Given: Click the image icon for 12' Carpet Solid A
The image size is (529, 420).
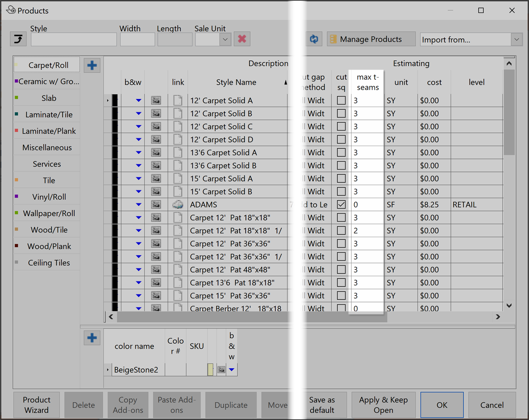Looking at the screenshot, I should coord(156,101).
